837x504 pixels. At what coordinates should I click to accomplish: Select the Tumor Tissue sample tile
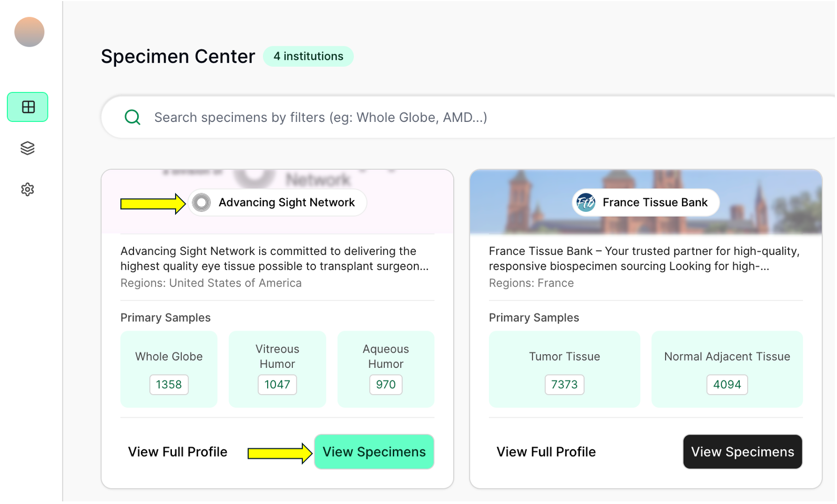[565, 369]
